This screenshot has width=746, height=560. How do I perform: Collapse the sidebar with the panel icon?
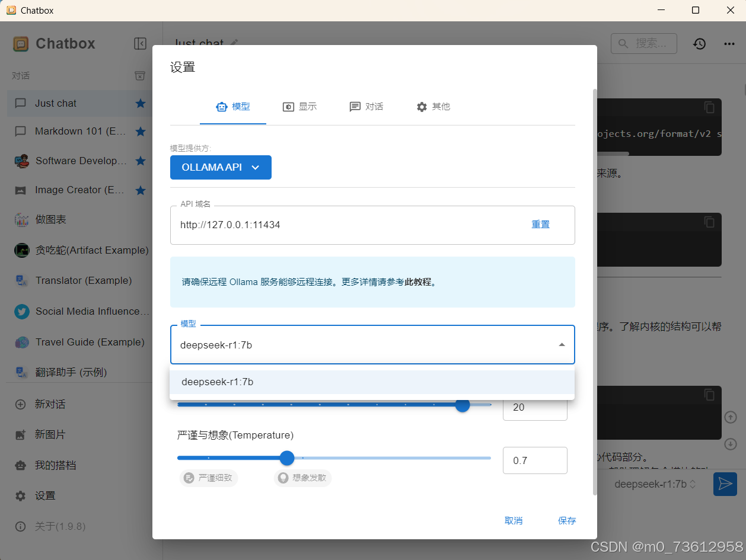point(140,43)
